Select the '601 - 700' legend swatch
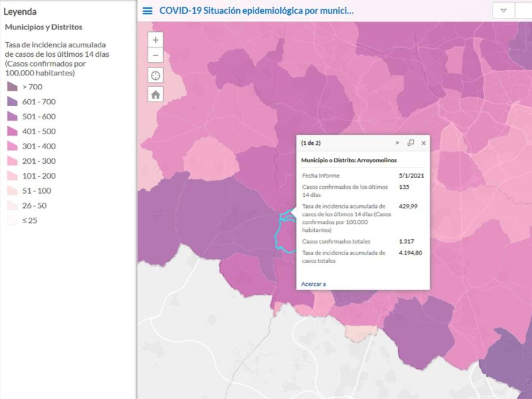 (12, 102)
